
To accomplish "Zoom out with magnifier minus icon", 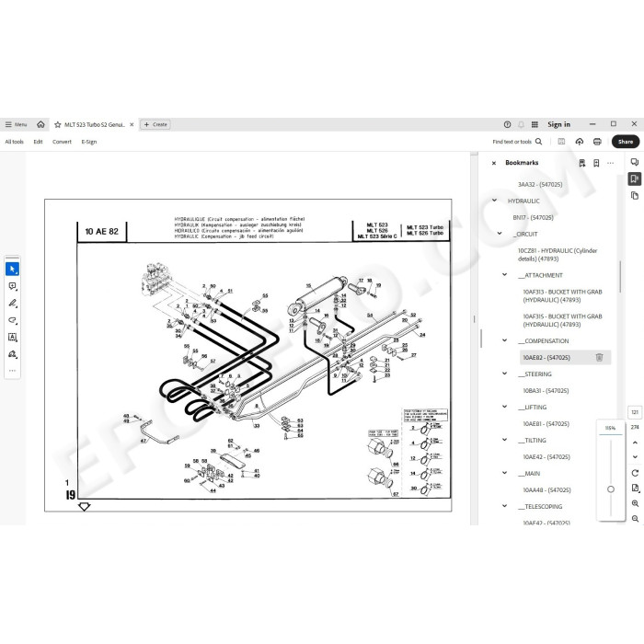I will pos(635,519).
